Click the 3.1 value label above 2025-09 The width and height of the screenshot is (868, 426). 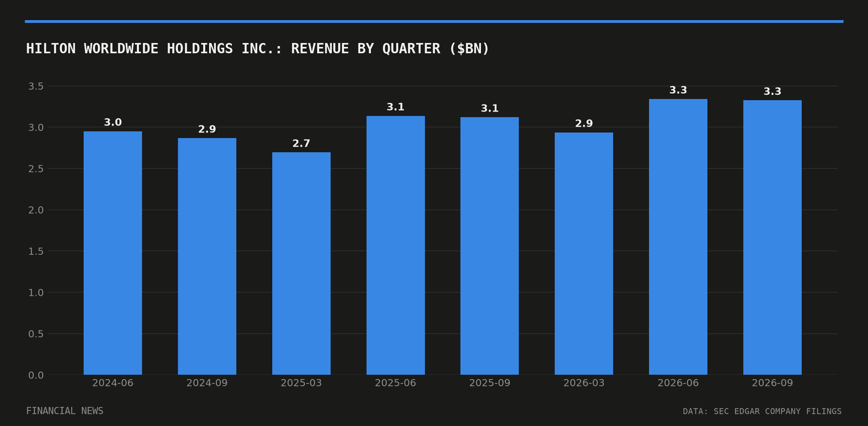[490, 108]
